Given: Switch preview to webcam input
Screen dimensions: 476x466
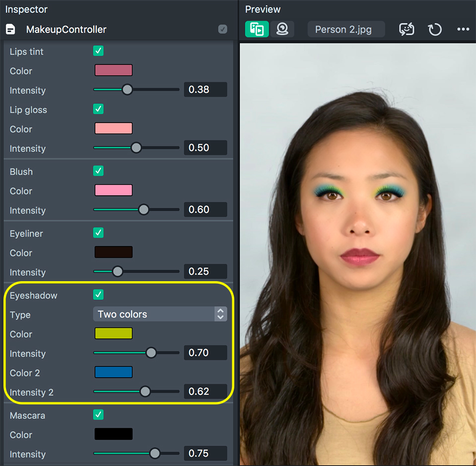Looking at the screenshot, I should pos(282,29).
